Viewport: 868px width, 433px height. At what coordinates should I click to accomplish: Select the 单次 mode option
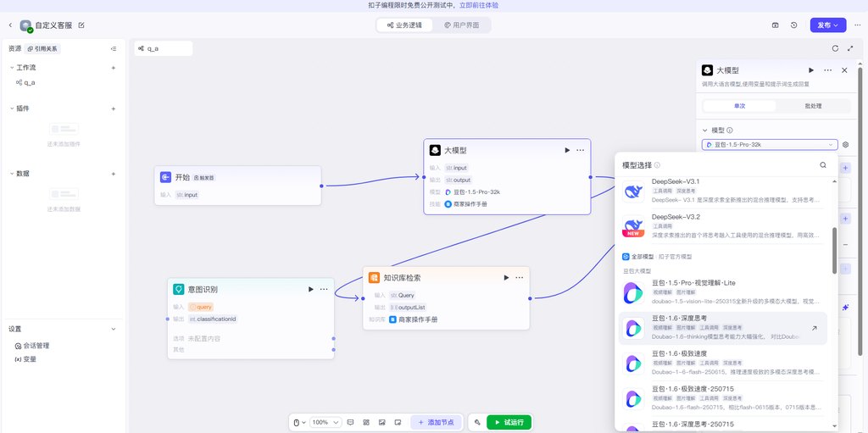(x=739, y=106)
